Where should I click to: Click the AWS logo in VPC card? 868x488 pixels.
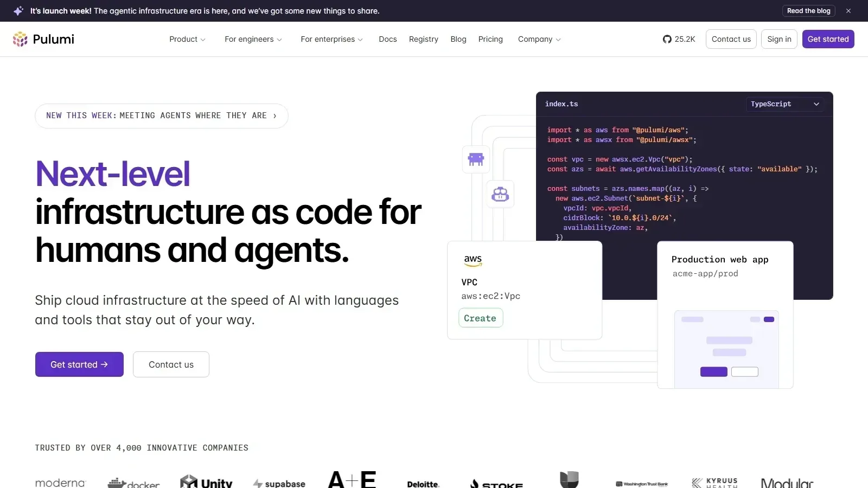[x=473, y=261]
